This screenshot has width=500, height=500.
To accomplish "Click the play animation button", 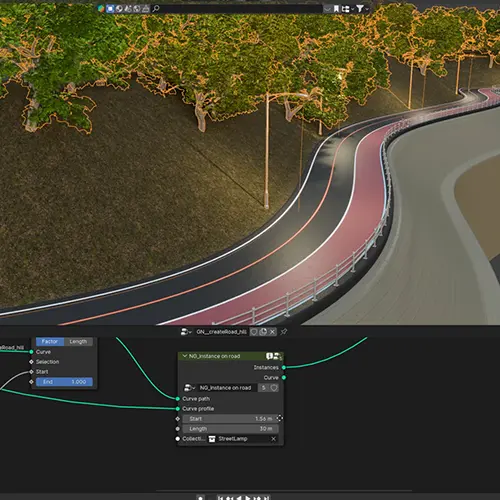I will tap(248, 498).
